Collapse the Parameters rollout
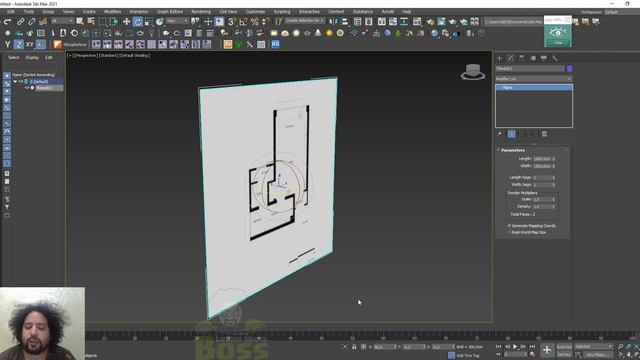640x360 pixels. (498, 150)
